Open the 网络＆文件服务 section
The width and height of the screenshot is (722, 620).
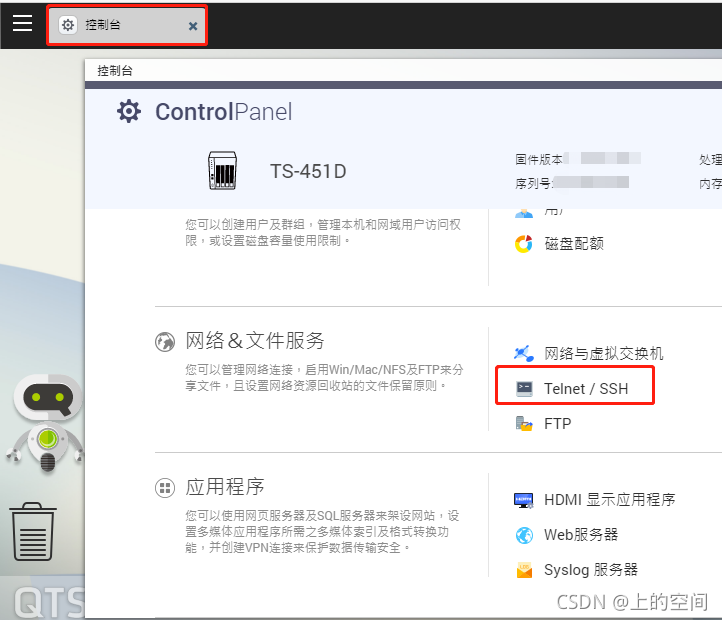pyautogui.click(x=255, y=341)
